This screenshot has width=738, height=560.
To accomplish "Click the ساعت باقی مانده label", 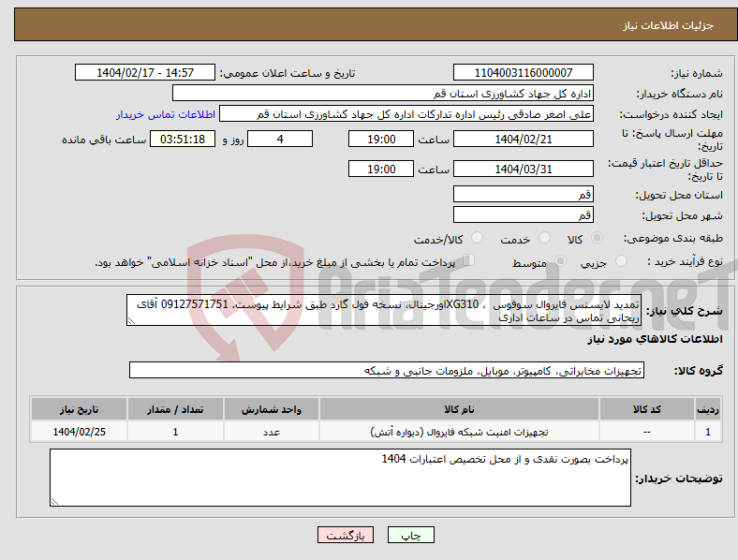I will pyautogui.click(x=104, y=140).
